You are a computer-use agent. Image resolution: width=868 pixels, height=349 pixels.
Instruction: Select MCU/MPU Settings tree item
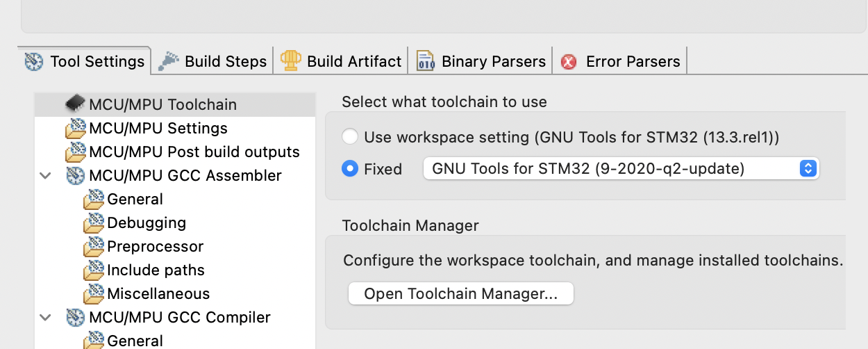[158, 129]
